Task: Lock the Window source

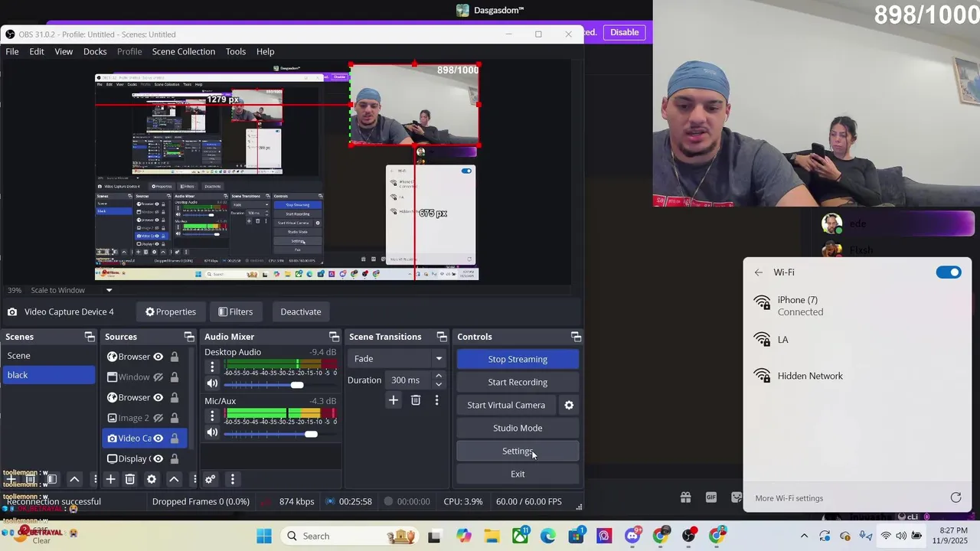Action: (175, 377)
